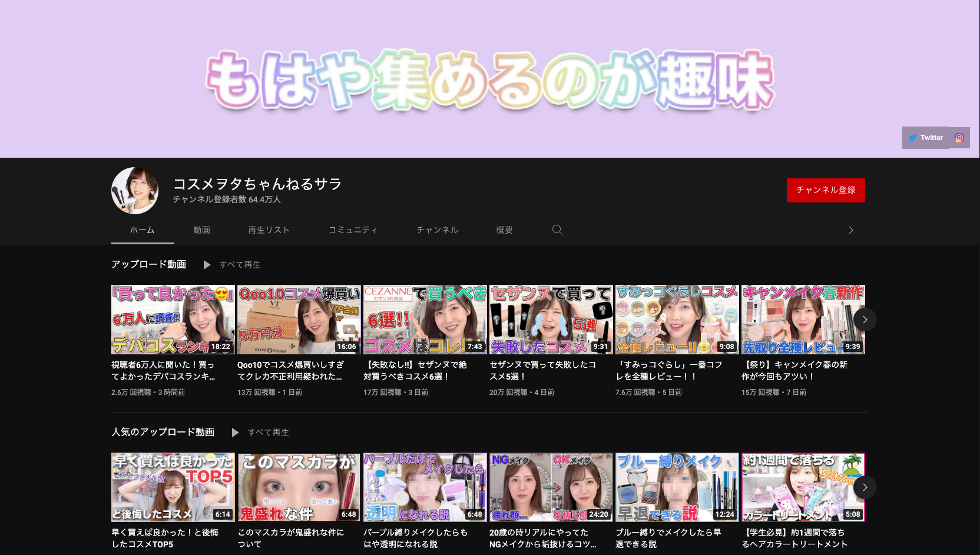Image resolution: width=980 pixels, height=555 pixels.
Task: Click 20万 回視聴・4 日前 metadata
Action: (x=522, y=392)
